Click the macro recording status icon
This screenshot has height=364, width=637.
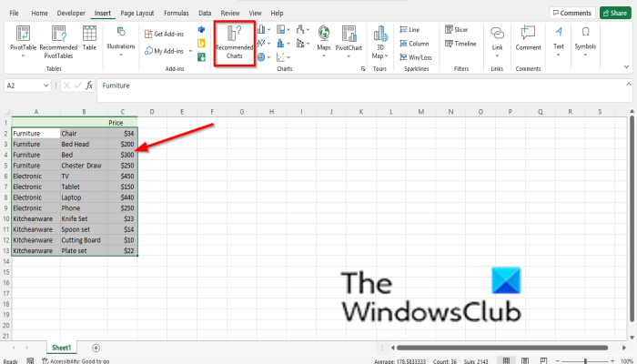click(30, 360)
